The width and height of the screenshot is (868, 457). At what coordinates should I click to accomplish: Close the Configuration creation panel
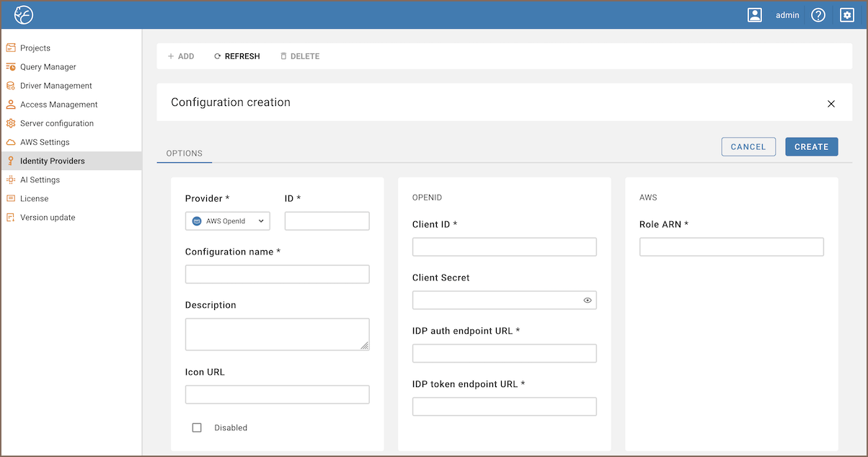[831, 104]
